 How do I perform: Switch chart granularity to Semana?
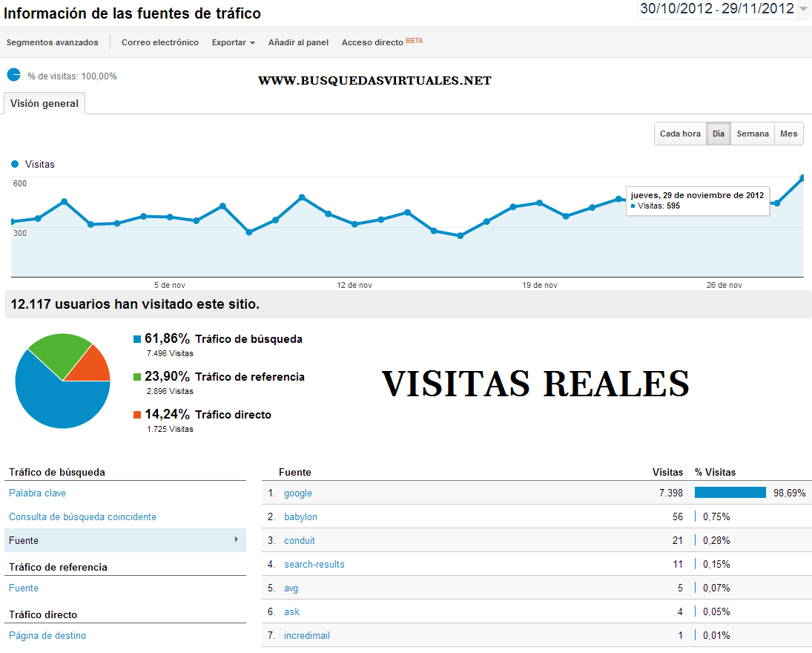point(753,134)
